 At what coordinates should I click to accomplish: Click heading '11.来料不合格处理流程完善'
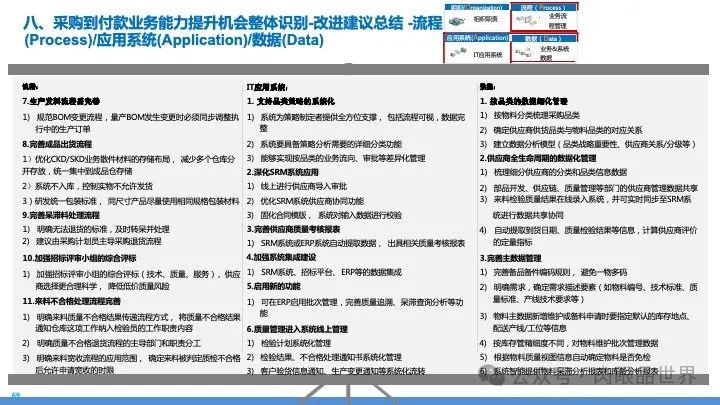click(x=72, y=301)
